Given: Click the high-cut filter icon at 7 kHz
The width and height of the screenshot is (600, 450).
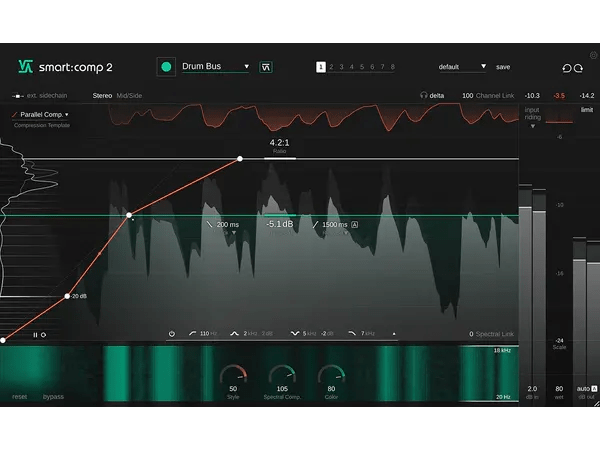Looking at the screenshot, I should (x=352, y=334).
